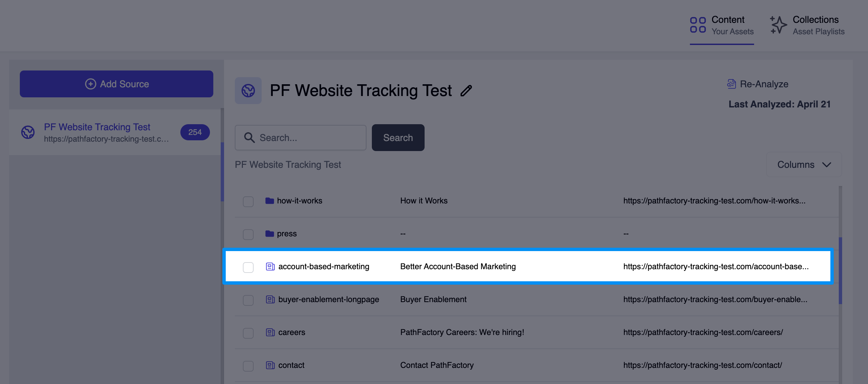Click the Re-Analyze icon button
This screenshot has height=384, width=868.
[x=730, y=84]
